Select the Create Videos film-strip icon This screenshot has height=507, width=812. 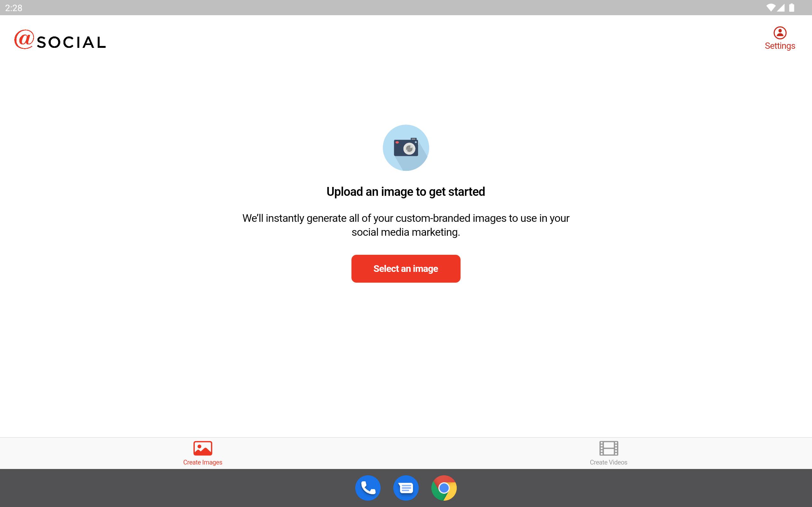pos(609,448)
